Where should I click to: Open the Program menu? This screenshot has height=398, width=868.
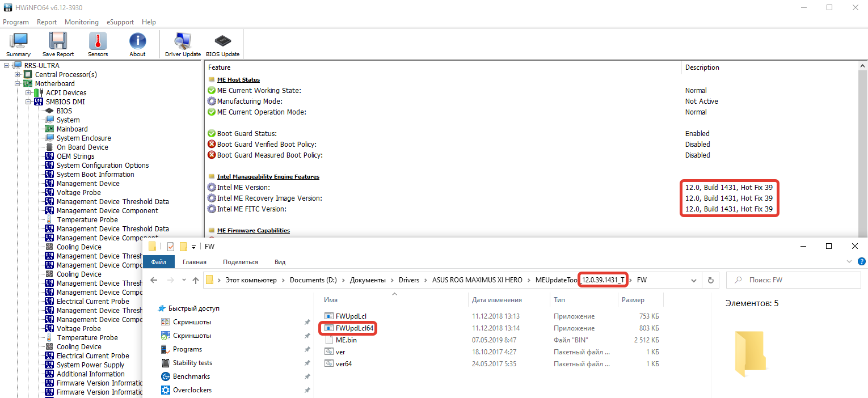[x=16, y=22]
